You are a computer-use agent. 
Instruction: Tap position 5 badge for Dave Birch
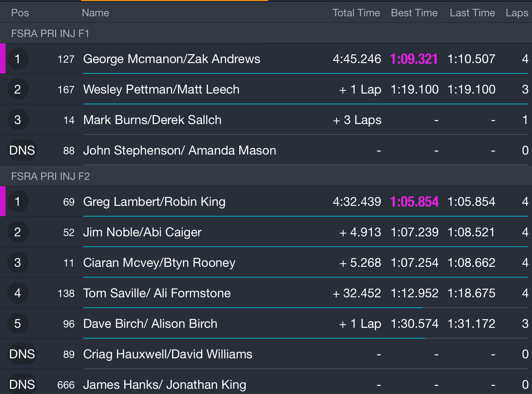coord(17,324)
